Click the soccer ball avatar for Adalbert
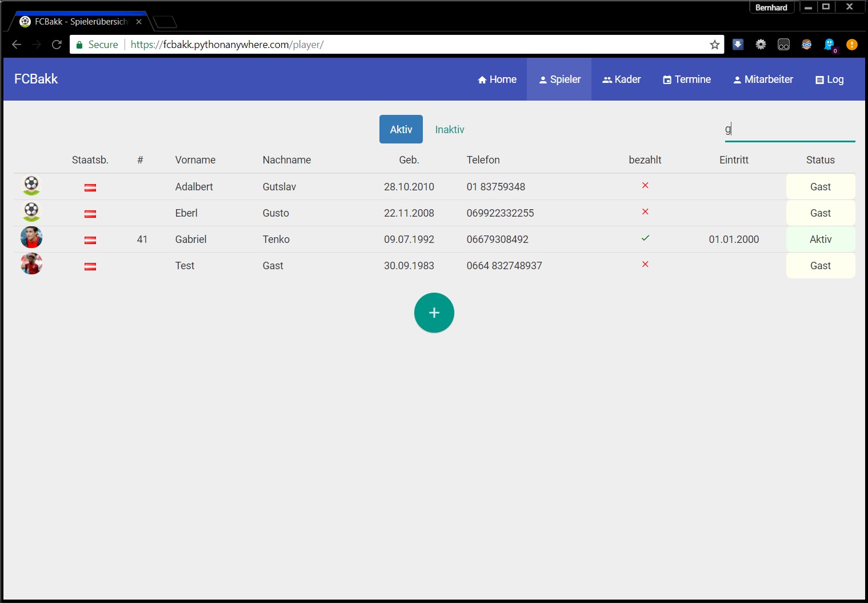Viewport: 868px width, 603px height. tap(31, 185)
